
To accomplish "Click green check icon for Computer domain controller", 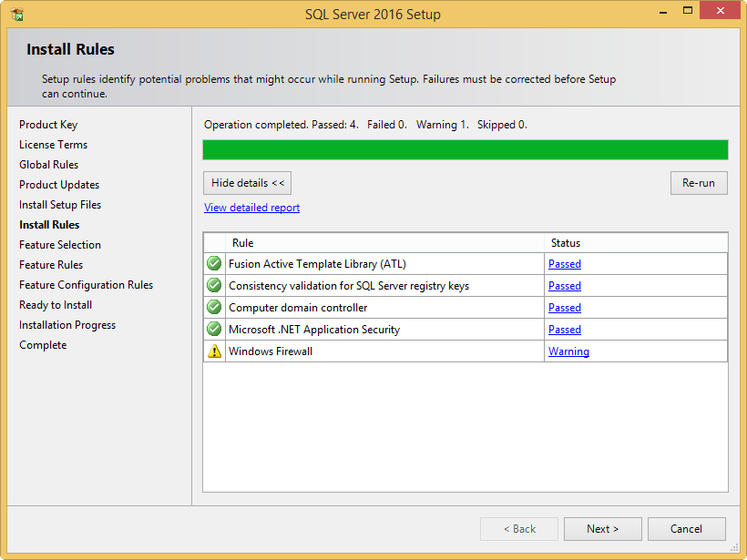I will pyautogui.click(x=214, y=307).
